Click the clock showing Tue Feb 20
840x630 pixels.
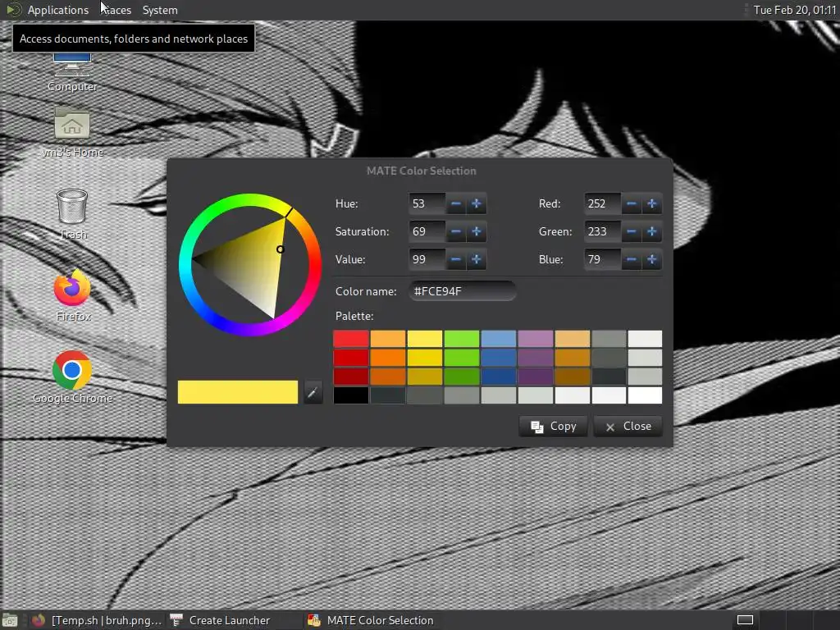tap(794, 10)
